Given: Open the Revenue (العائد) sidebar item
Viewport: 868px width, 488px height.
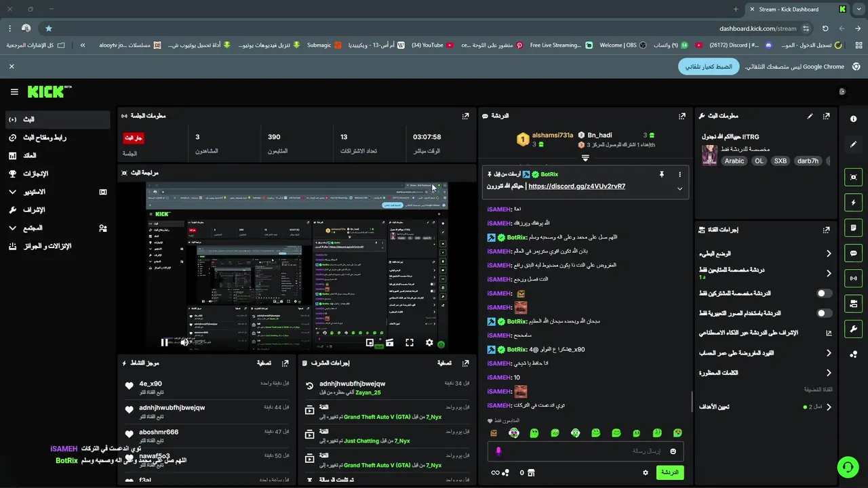Looking at the screenshot, I should tap(57, 156).
